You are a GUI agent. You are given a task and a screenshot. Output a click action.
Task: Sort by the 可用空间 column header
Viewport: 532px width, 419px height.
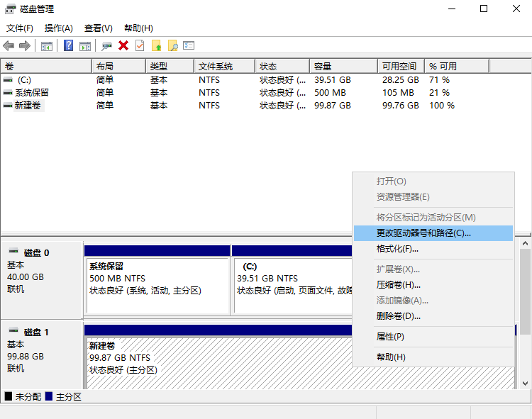[399, 66]
